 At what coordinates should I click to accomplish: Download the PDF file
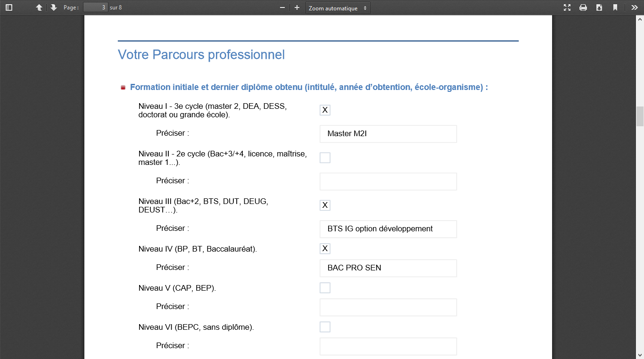click(599, 8)
